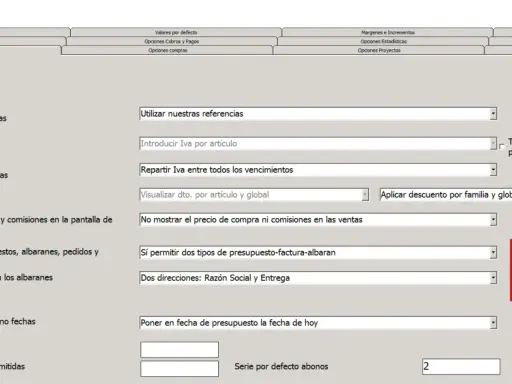Click the Serie por defecto abonos field
512x384 pixels.
click(x=461, y=367)
